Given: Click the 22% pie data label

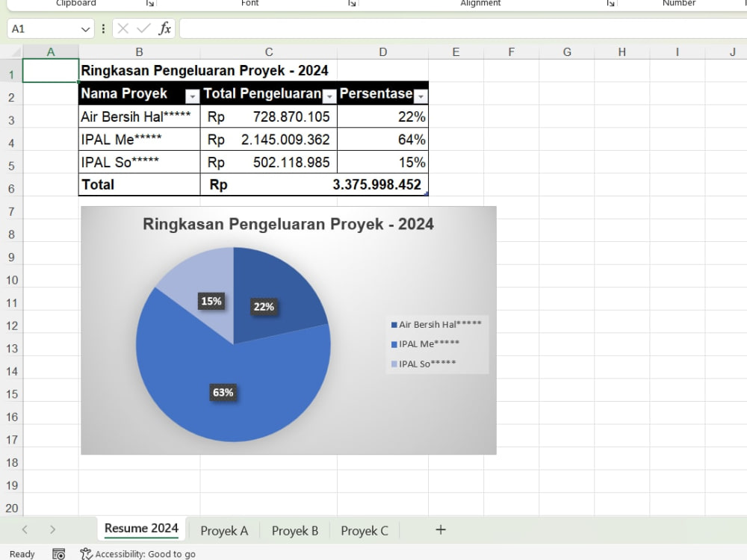Looking at the screenshot, I should pyautogui.click(x=264, y=307).
